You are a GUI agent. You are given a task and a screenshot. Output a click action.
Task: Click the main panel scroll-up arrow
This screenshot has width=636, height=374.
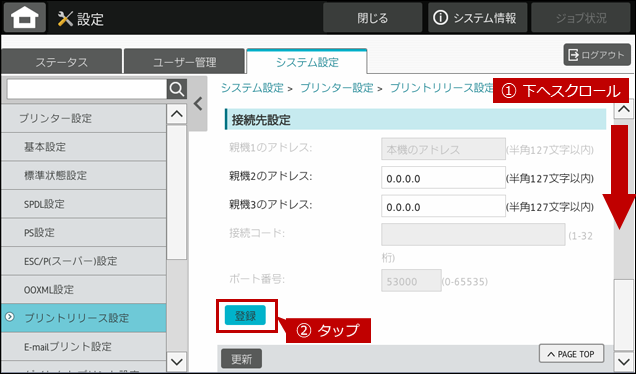tap(624, 109)
